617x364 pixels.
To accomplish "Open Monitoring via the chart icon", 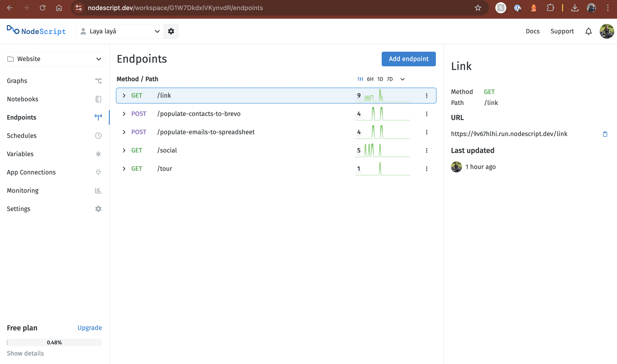I will point(98,190).
